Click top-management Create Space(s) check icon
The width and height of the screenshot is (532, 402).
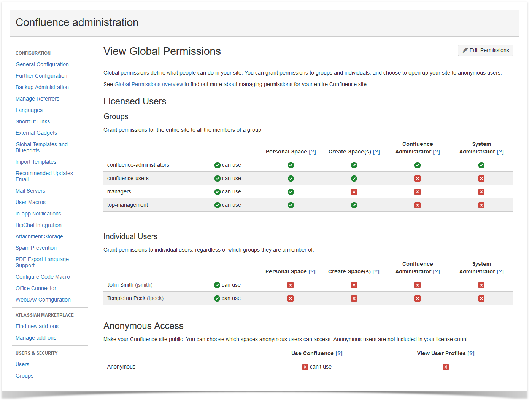coord(354,205)
